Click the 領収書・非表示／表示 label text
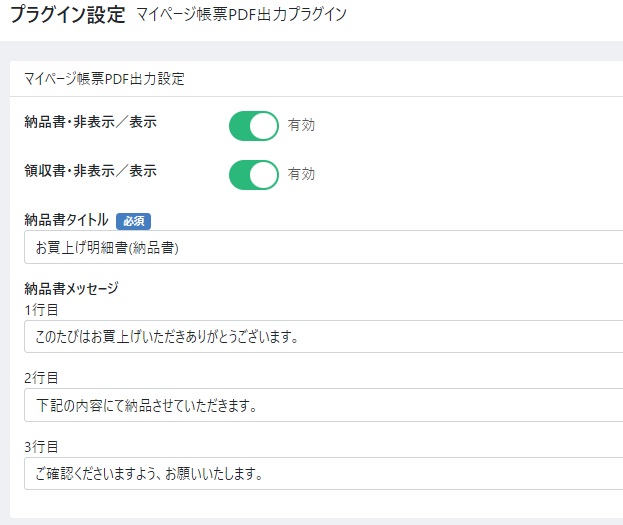The height and width of the screenshot is (525, 623). coord(91,171)
